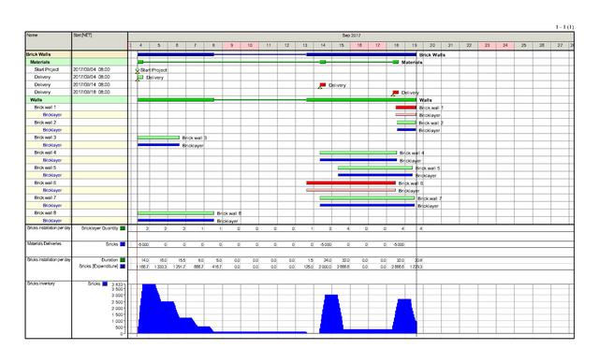Click the blue swatch beside Bricks [Expenditure]
599x364 pixels.
point(123,267)
